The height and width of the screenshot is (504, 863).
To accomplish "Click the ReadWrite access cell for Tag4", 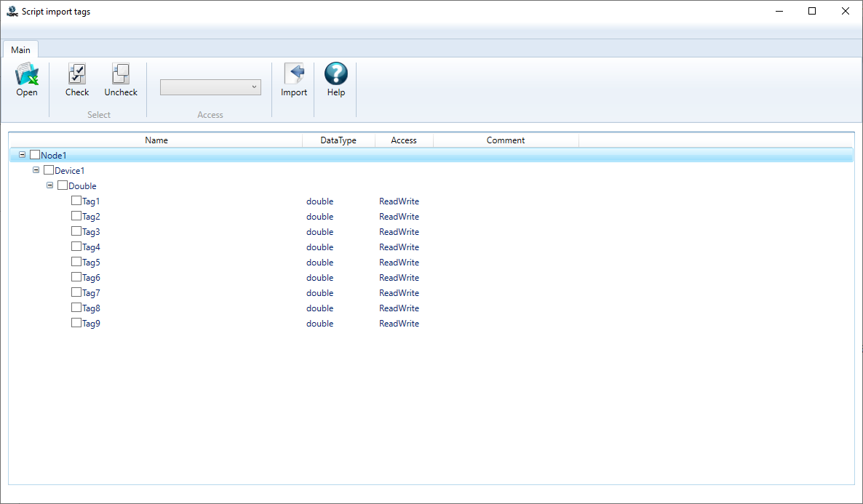I will (399, 247).
